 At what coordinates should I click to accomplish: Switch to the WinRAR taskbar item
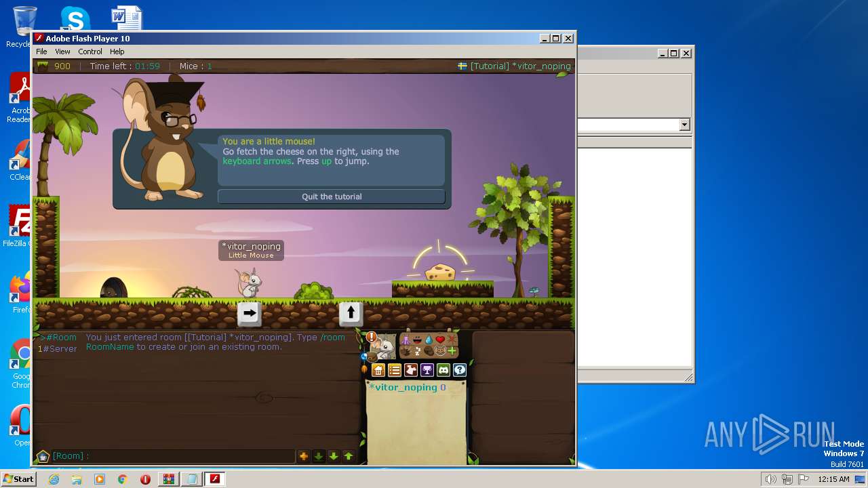point(168,479)
